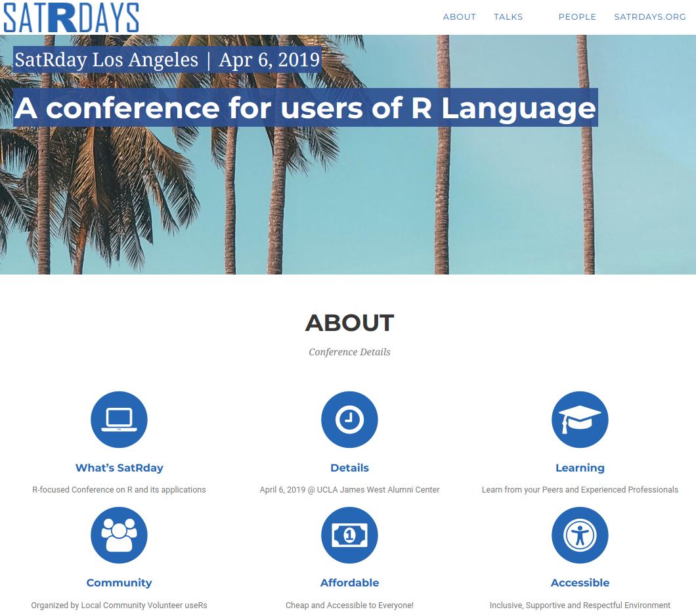Select the Details heading
This screenshot has width=696, height=616.
click(x=349, y=468)
